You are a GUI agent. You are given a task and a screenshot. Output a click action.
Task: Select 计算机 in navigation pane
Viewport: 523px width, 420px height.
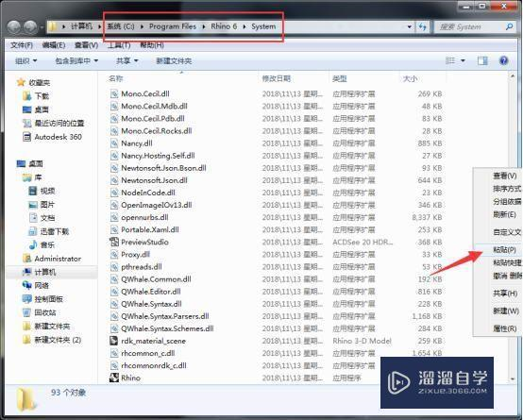52,272
